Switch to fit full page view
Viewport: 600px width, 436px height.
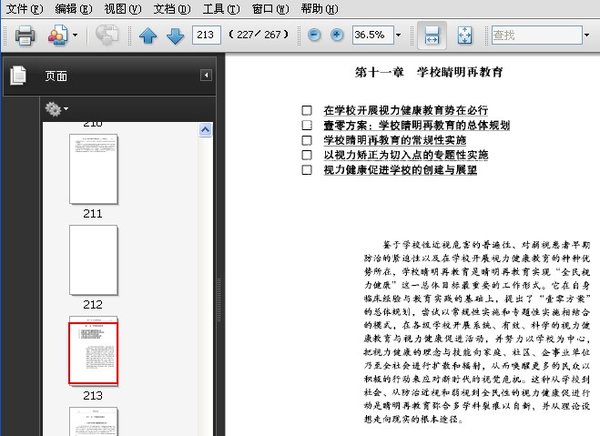click(x=464, y=35)
